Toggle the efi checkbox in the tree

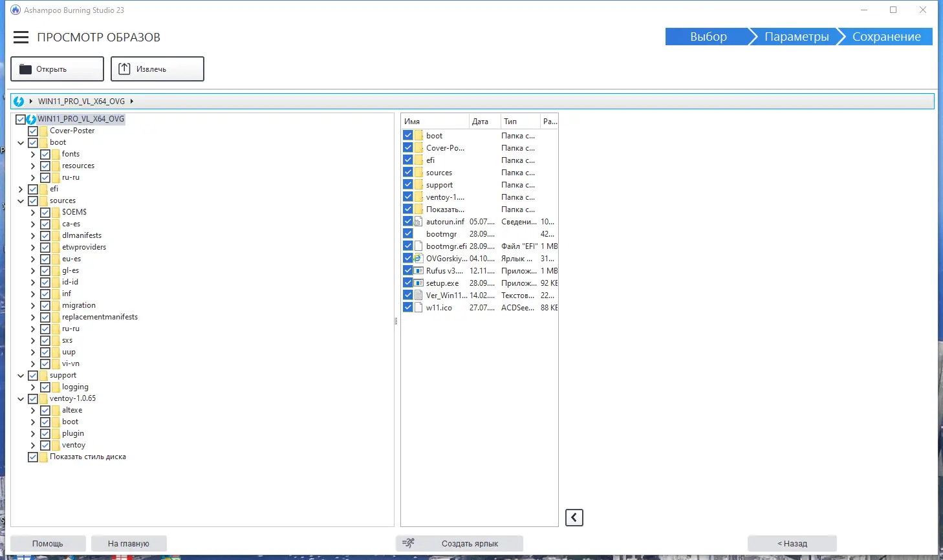[33, 189]
